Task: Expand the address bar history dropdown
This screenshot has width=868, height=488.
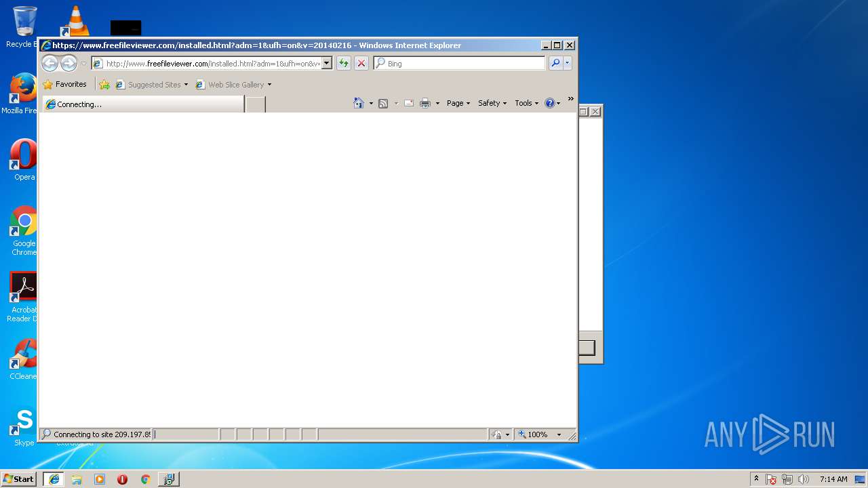Action: pos(326,64)
